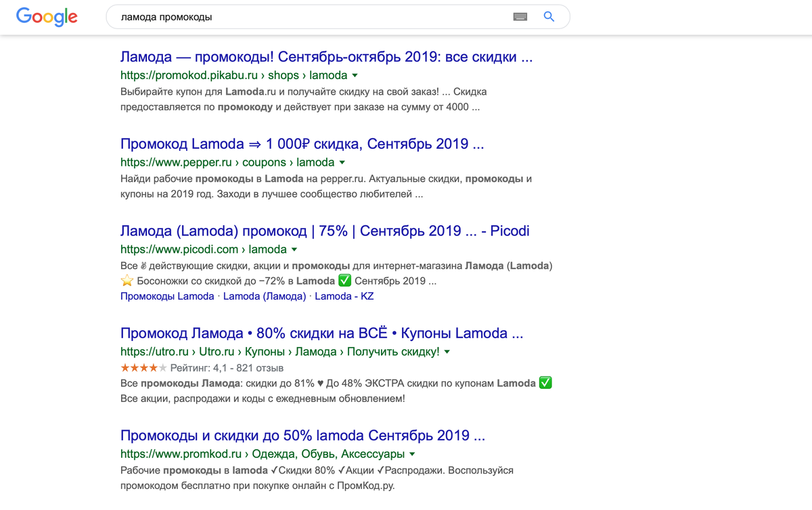Open the Picodi result about Ламода промокод 75%
Image resolution: width=812 pixels, height=510 pixels.
coord(324,230)
